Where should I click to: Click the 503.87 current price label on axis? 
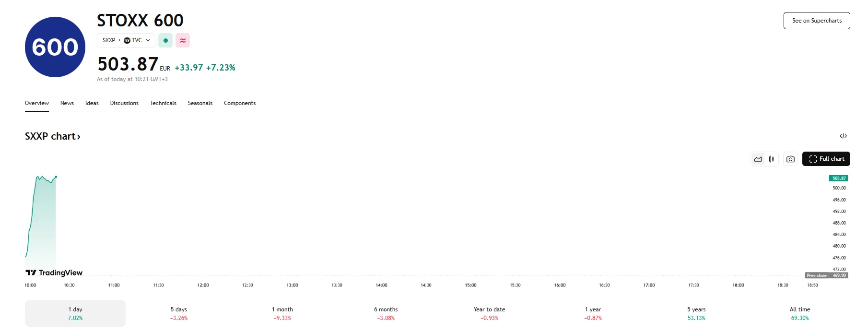(x=839, y=178)
